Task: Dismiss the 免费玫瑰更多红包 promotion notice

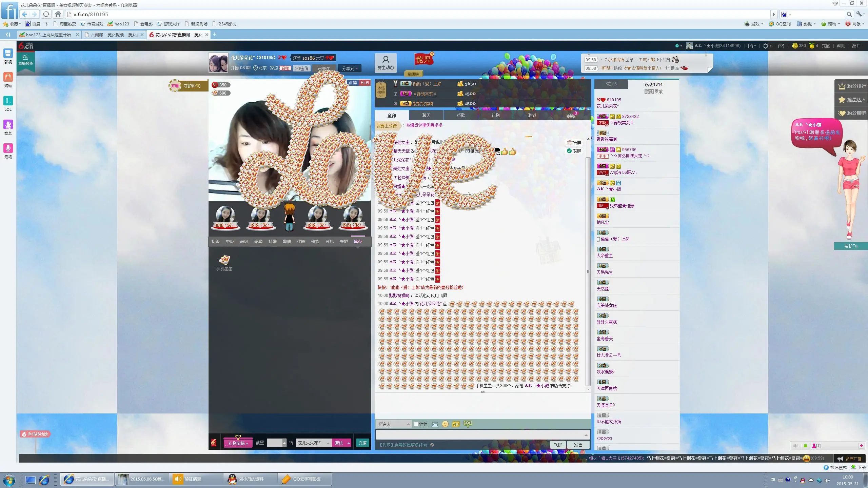Action: coord(432,445)
